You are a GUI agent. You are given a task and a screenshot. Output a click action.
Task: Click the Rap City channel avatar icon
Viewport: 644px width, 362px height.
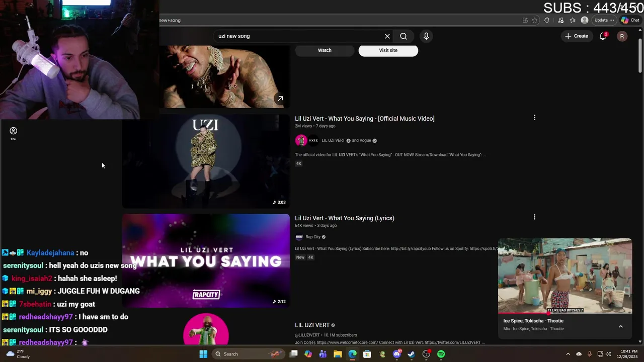[299, 237]
